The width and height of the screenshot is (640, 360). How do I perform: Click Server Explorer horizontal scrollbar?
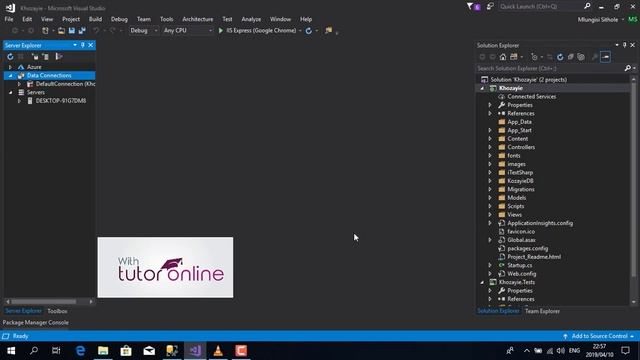[x=43, y=302]
